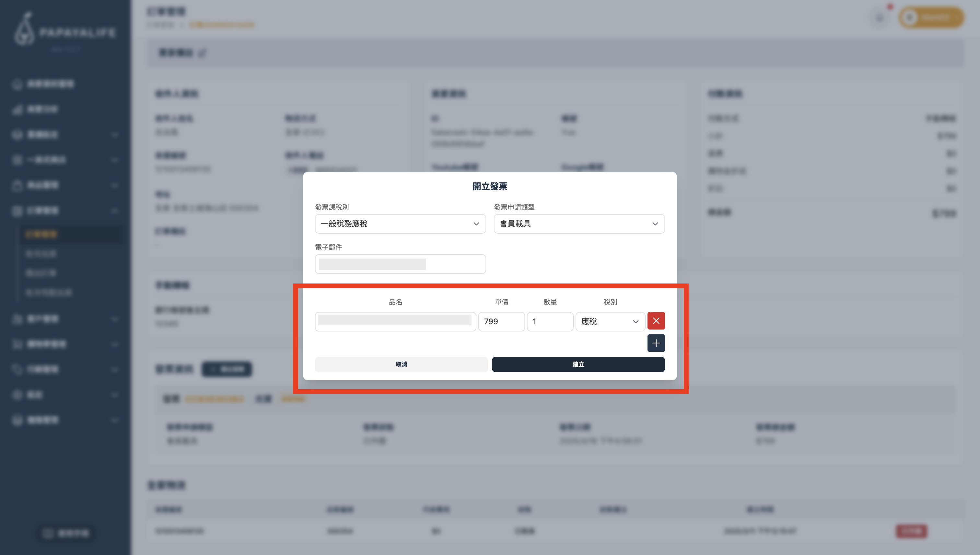Click the 電子郵件 input field
The height and width of the screenshot is (555, 980).
tap(400, 264)
